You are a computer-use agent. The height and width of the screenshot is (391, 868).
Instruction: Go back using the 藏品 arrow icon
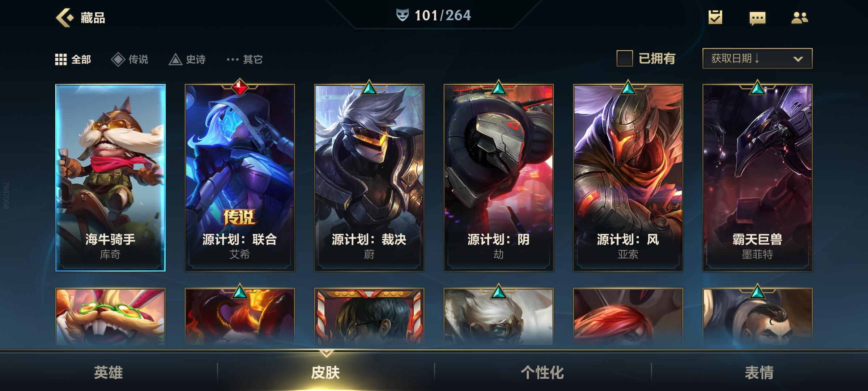click(x=65, y=17)
